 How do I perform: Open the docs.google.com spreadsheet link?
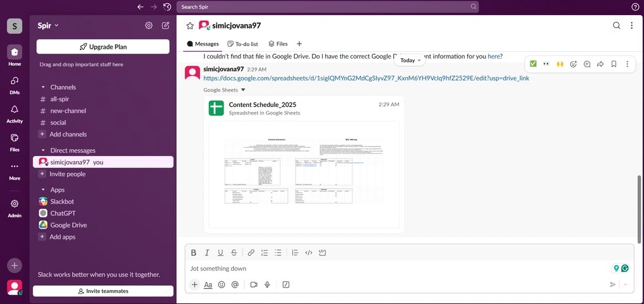tap(366, 78)
